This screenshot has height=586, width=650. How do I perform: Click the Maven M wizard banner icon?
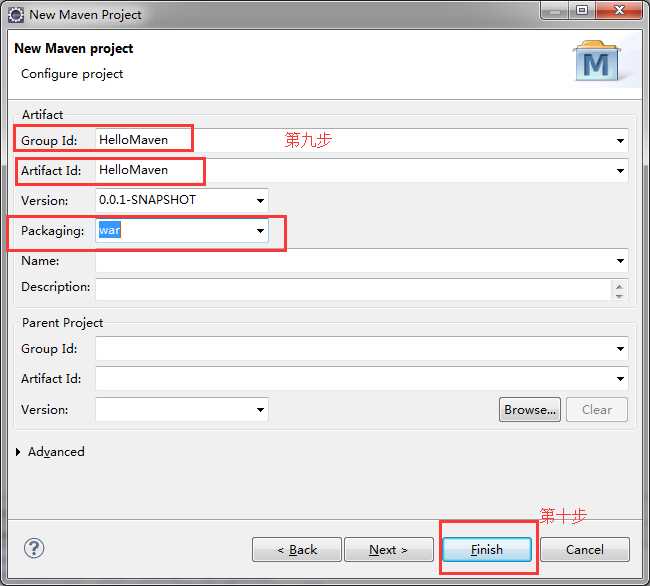point(597,61)
